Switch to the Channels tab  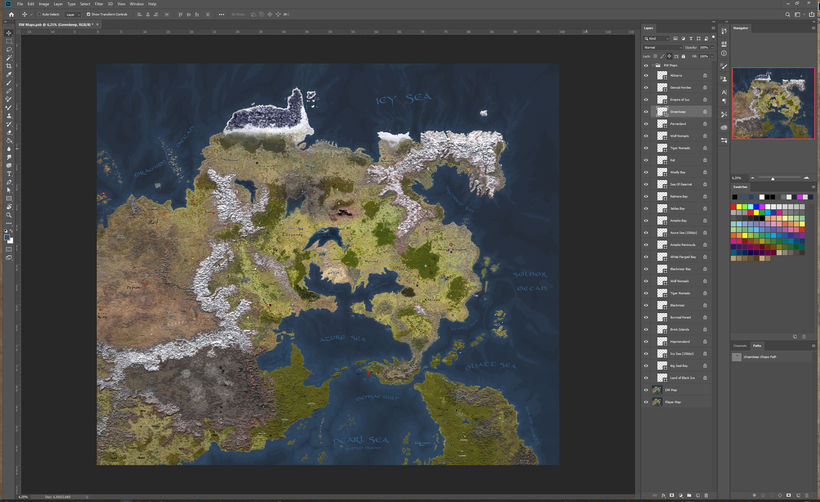741,345
